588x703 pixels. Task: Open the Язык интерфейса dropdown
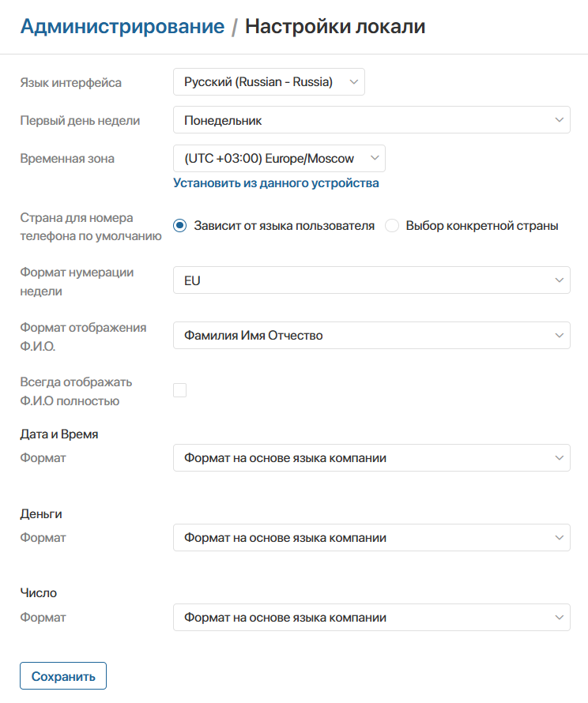(x=269, y=81)
